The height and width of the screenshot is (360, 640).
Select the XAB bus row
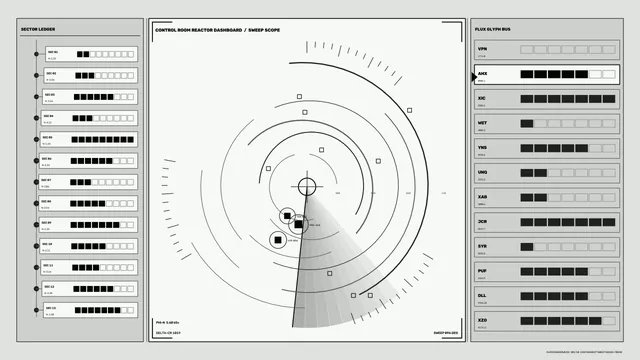[x=547, y=198]
